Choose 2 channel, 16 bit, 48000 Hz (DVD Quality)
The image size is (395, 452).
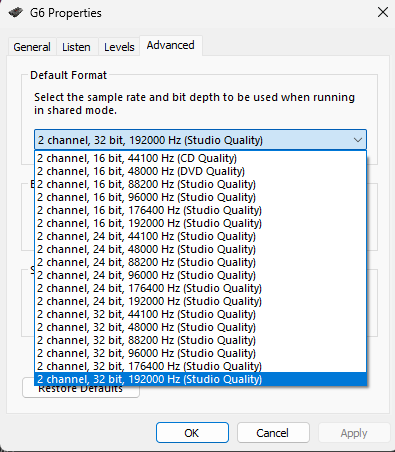tap(200, 171)
